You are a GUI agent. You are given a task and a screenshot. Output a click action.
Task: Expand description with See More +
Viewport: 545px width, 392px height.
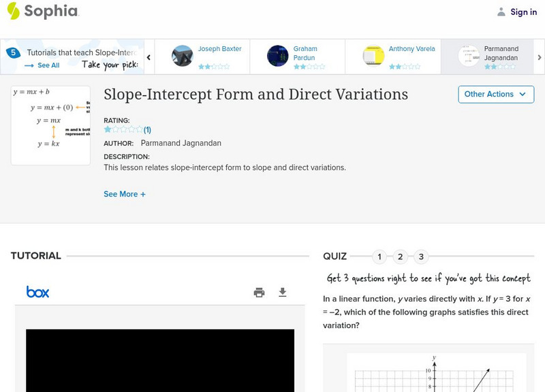(x=125, y=194)
